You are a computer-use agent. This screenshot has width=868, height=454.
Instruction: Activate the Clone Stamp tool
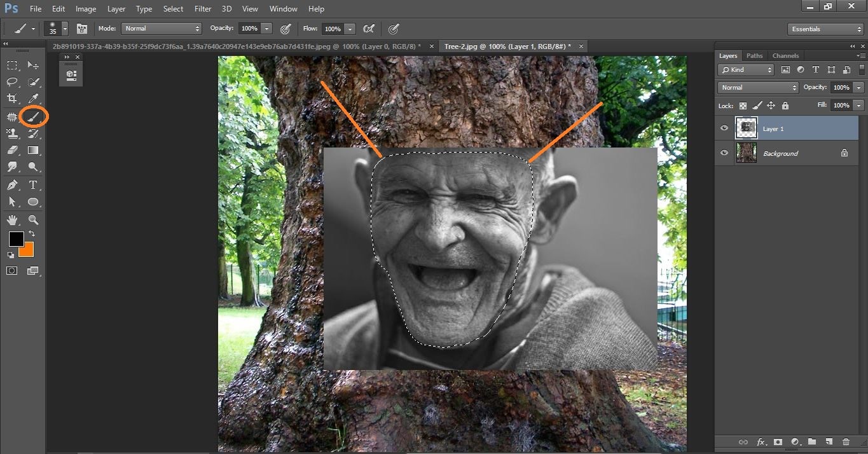point(11,133)
